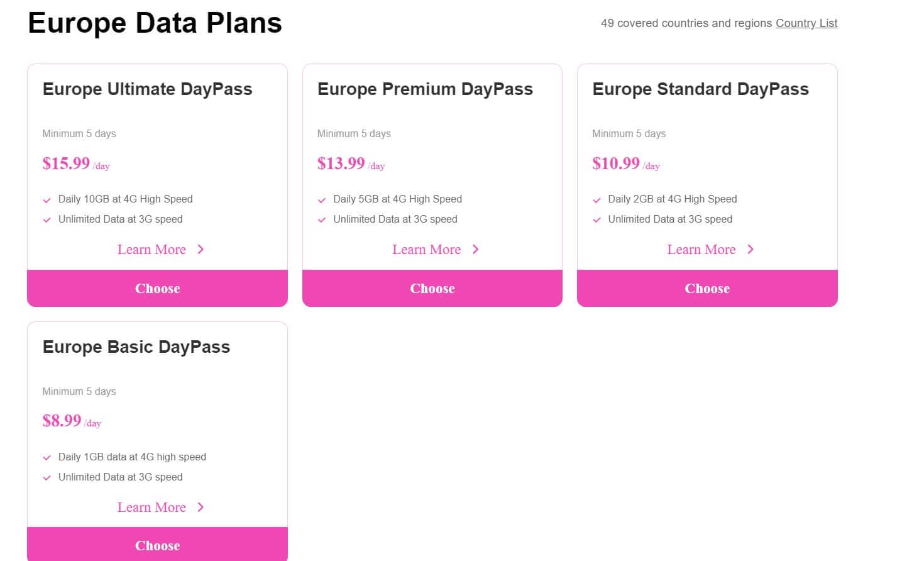The image size is (924, 561).
Task: Choose the Europe Ultimate DayPass plan
Action: coord(157,288)
